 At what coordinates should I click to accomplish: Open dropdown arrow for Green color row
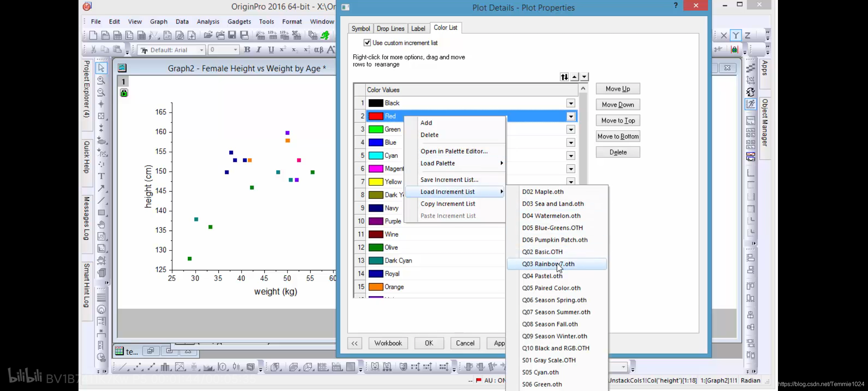point(571,130)
